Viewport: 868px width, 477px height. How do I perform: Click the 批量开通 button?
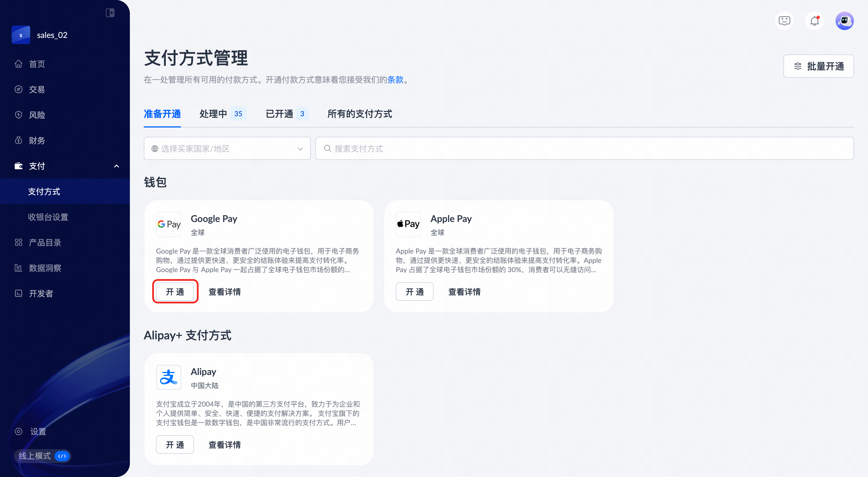click(x=818, y=66)
